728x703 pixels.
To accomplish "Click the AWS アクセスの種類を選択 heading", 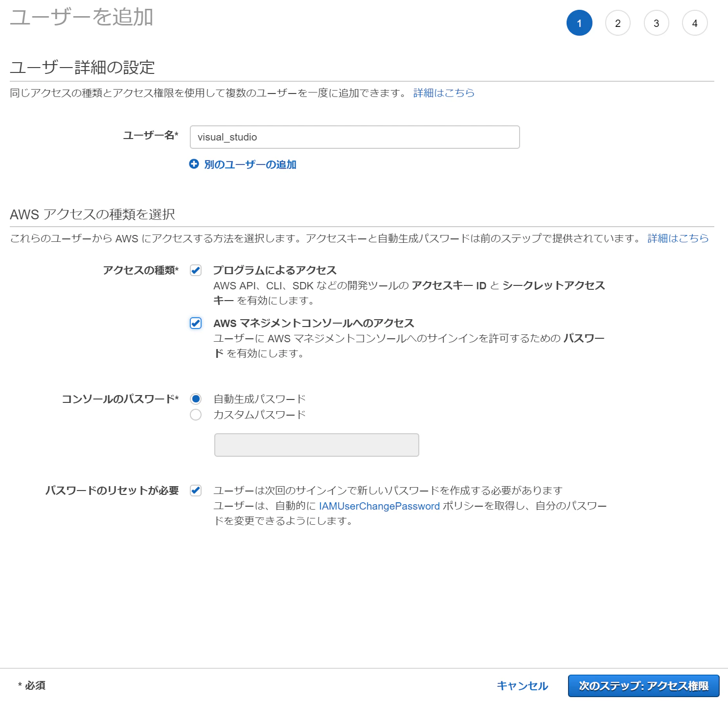I will [92, 214].
